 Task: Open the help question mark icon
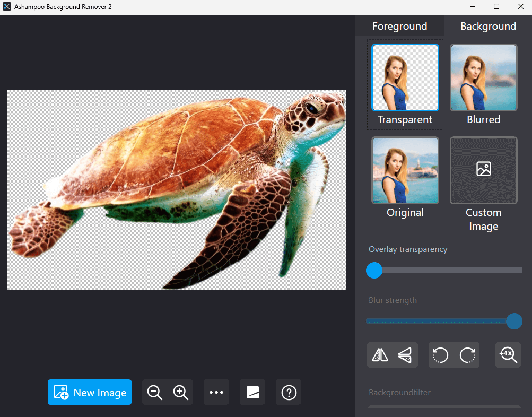coord(289,393)
